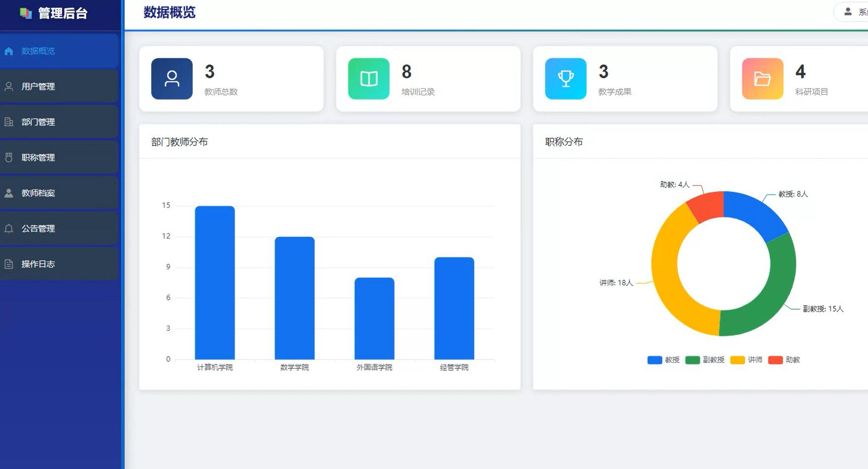Click the 讲师: 18人 chart label

pos(616,283)
